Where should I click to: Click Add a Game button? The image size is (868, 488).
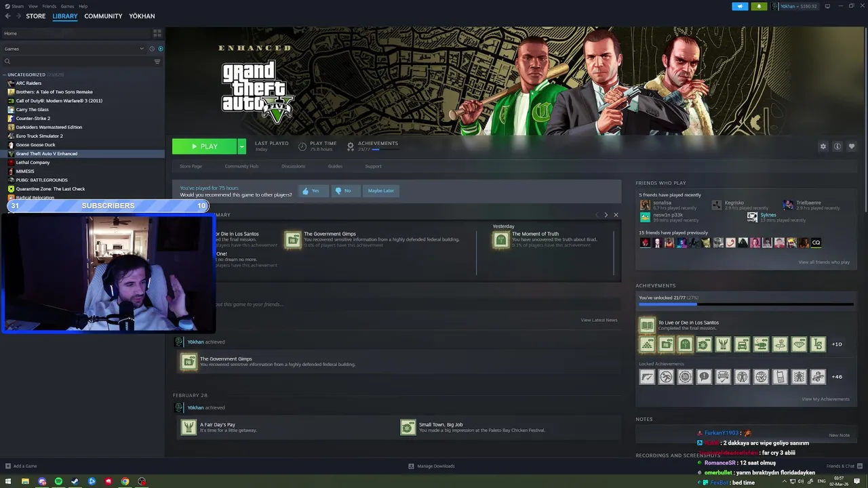click(21, 466)
